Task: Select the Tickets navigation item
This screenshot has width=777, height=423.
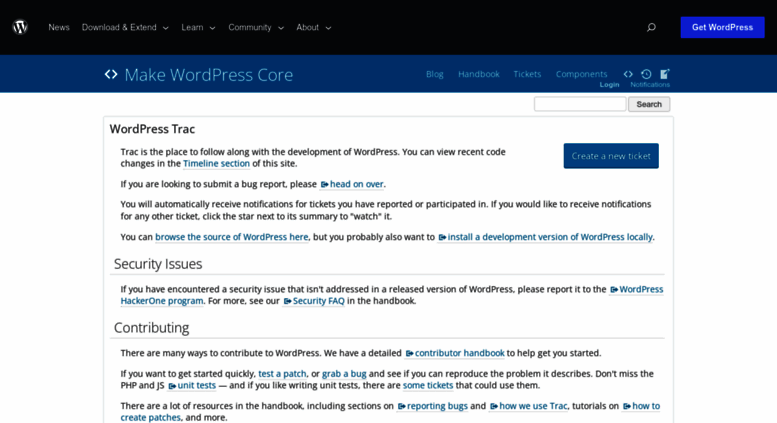Action: [x=527, y=74]
